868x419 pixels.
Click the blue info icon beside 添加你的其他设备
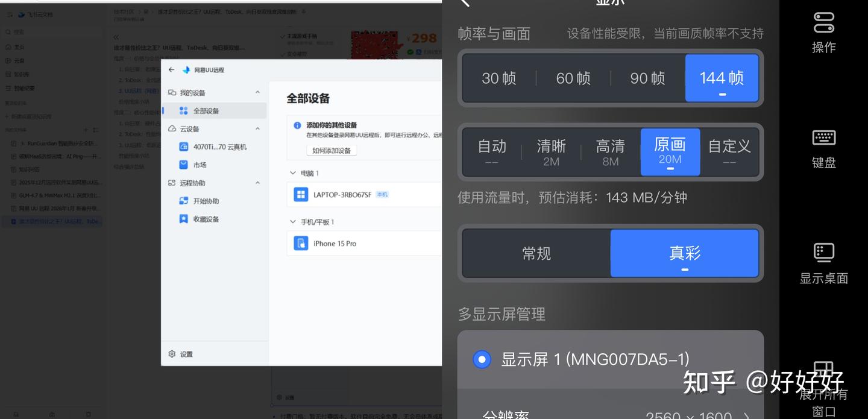[x=297, y=125]
